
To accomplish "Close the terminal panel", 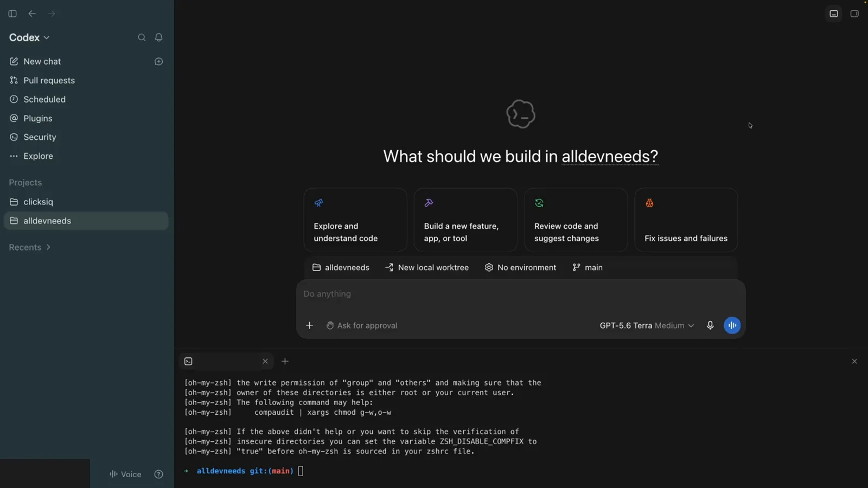I will click(x=854, y=361).
